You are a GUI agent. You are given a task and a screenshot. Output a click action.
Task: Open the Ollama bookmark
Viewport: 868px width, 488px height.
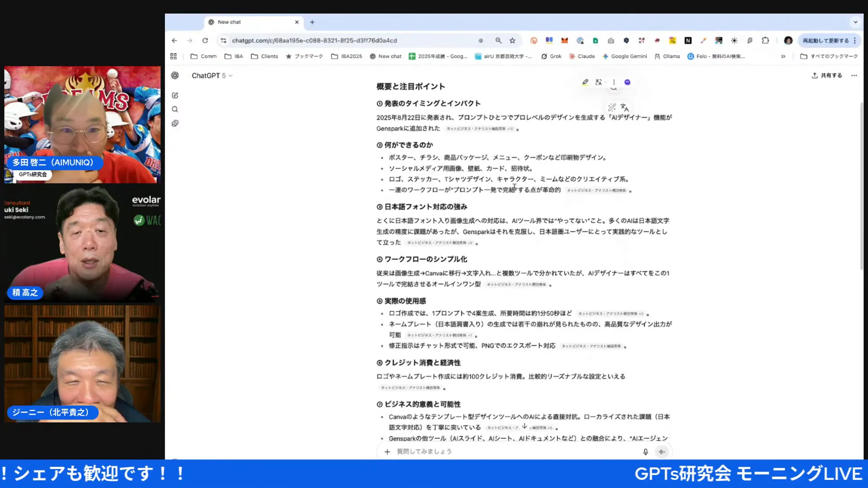[x=667, y=56]
